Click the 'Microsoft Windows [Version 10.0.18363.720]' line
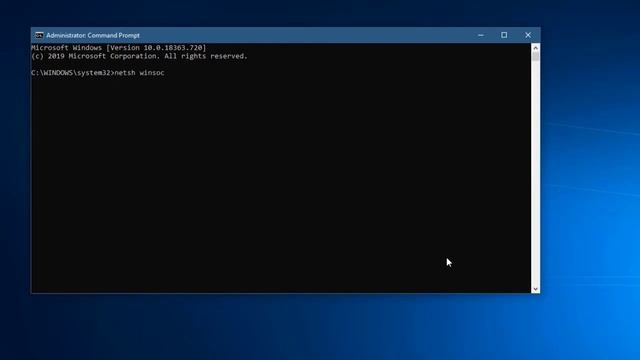Viewport: 640px width, 360px height. click(119, 48)
